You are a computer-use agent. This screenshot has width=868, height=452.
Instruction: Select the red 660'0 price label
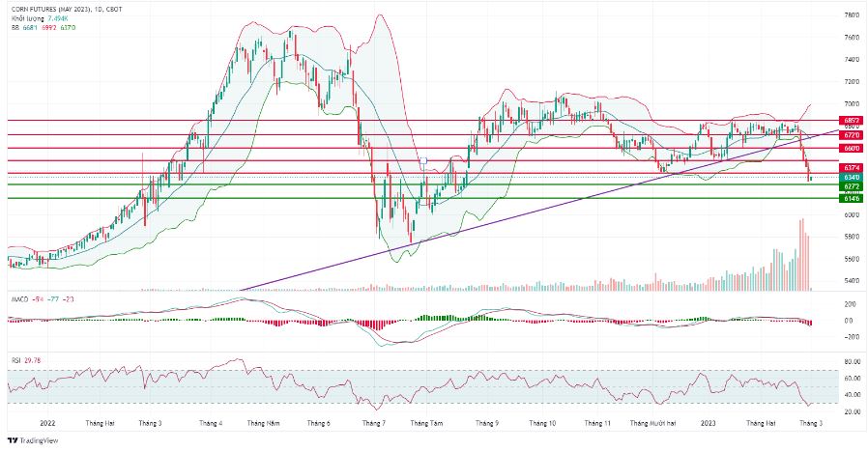point(851,149)
